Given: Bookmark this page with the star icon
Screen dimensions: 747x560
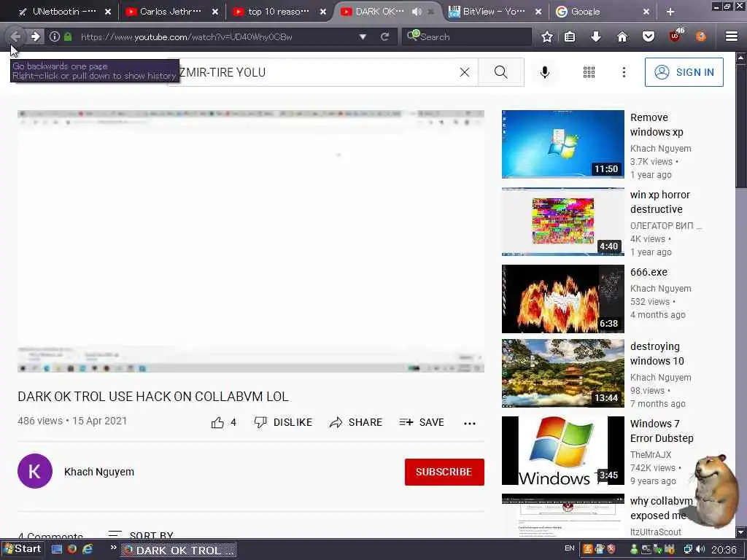Looking at the screenshot, I should (x=547, y=36).
